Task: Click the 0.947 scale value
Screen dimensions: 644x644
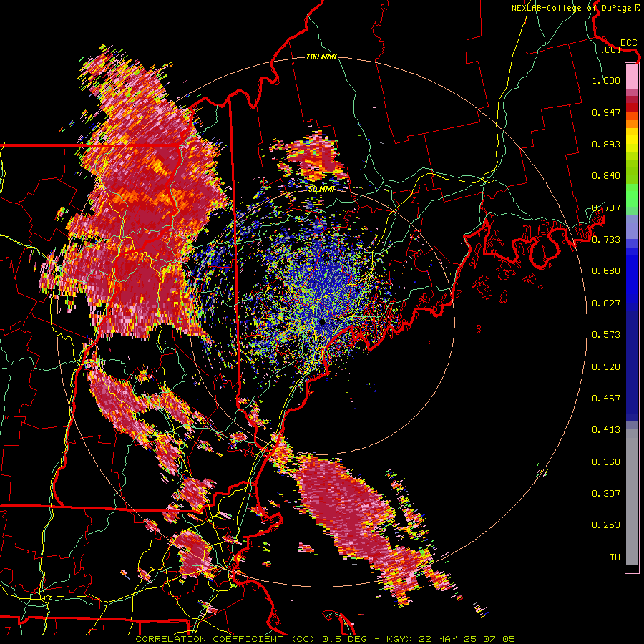Action: pos(606,112)
